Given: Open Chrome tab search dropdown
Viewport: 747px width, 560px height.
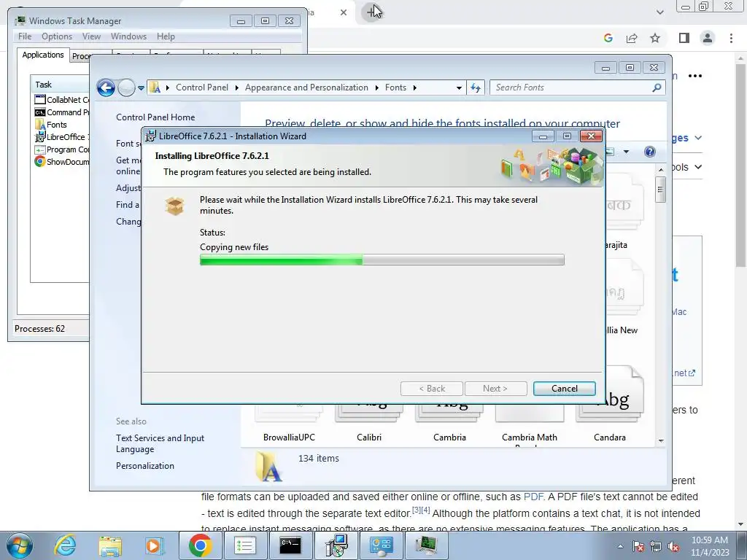Looking at the screenshot, I should coord(659,12).
